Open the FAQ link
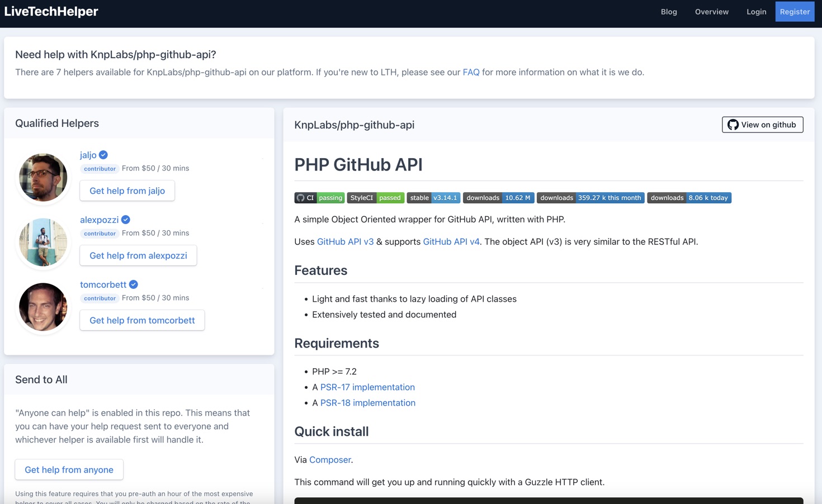Image resolution: width=822 pixels, height=504 pixels. pos(471,72)
